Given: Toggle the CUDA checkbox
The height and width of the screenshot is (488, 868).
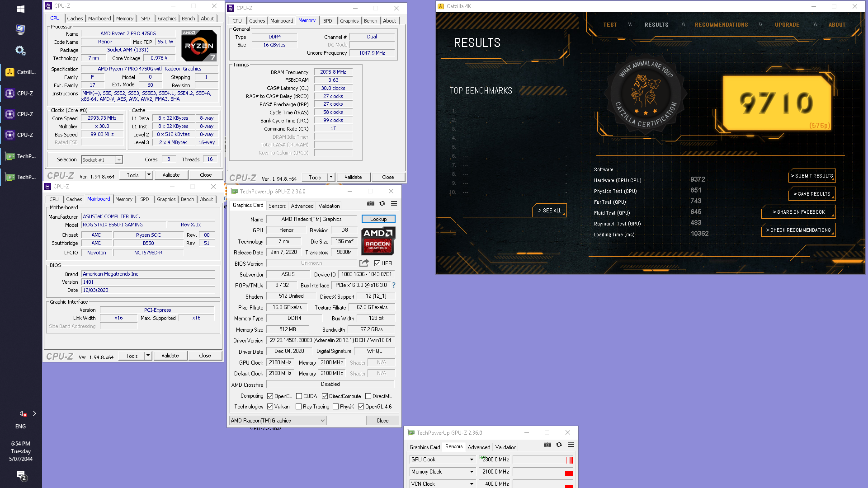Looking at the screenshot, I should click(299, 396).
